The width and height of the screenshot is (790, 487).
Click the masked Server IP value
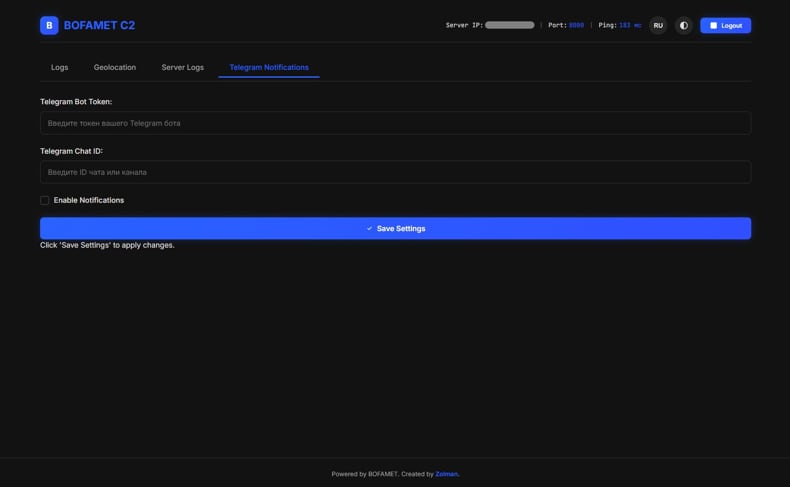[509, 25]
